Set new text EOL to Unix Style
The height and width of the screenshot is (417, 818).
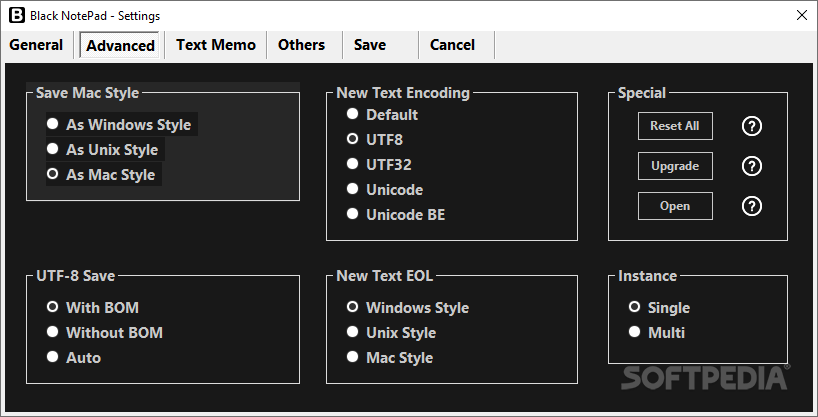pyautogui.click(x=392, y=332)
